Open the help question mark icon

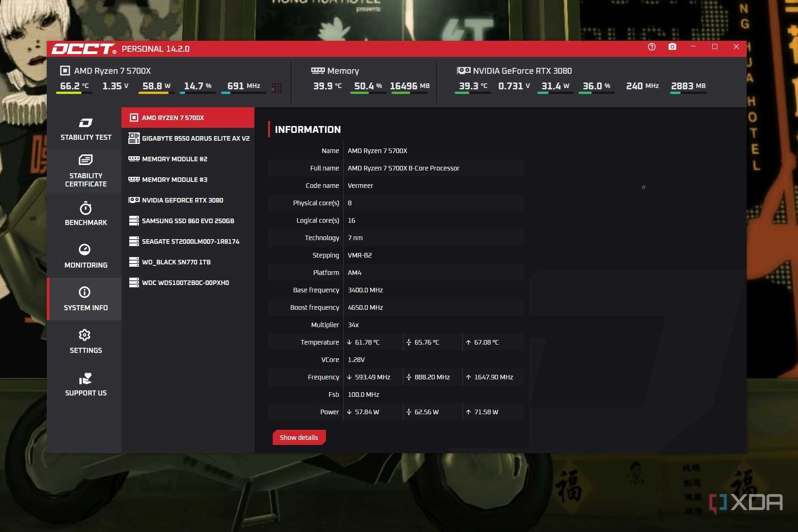[652, 47]
